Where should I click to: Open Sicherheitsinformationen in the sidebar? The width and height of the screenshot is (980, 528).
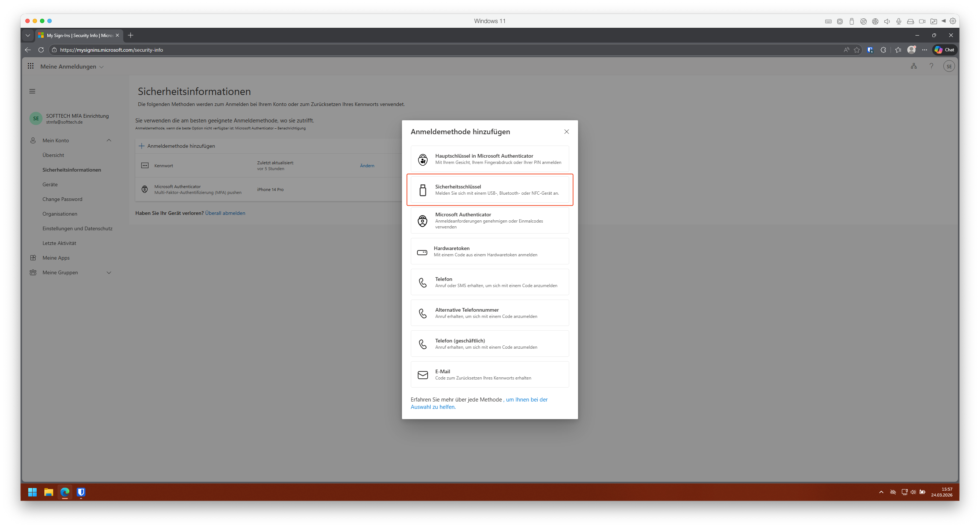coord(72,170)
